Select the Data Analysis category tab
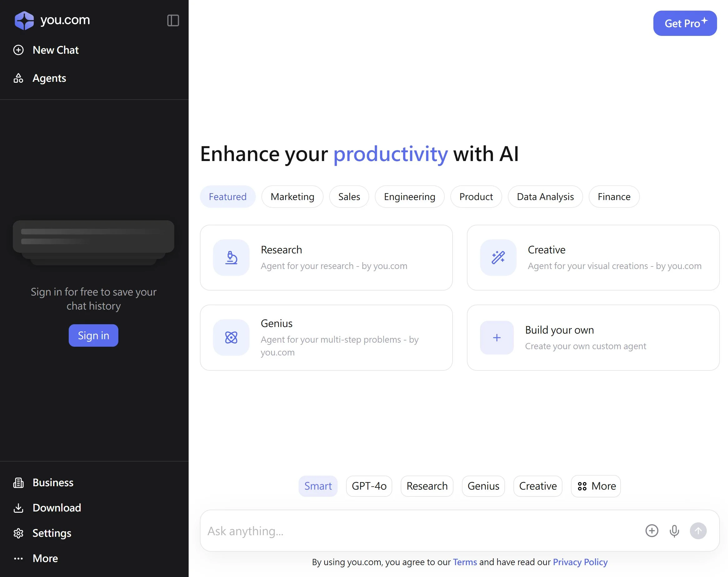 click(x=545, y=197)
